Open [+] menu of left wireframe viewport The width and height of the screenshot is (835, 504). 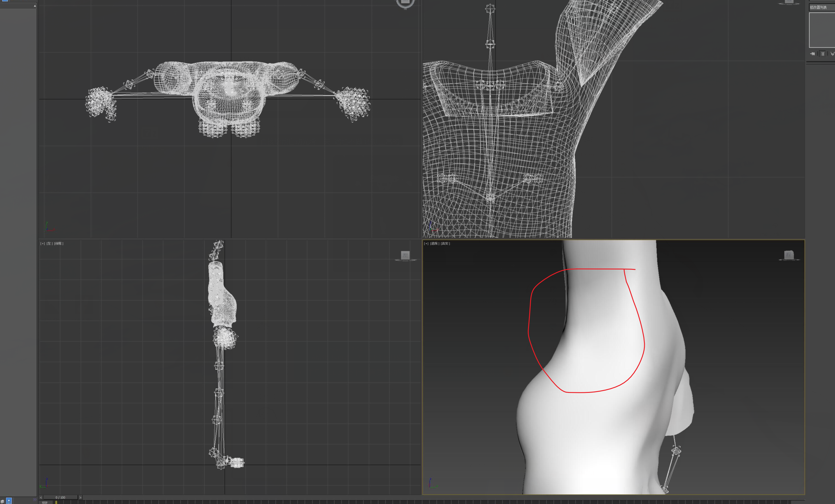(42, 244)
